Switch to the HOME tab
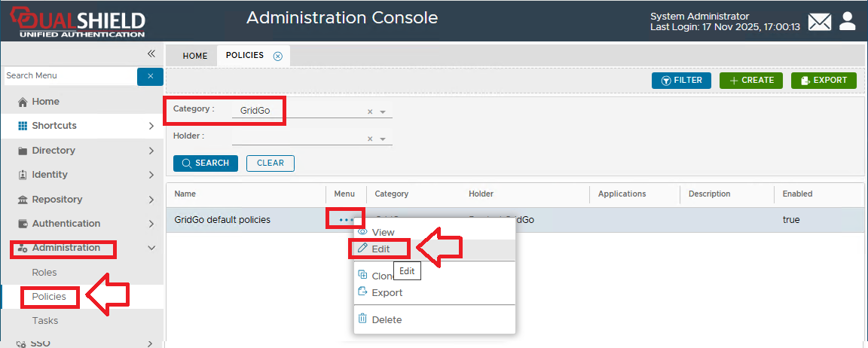Screen dimensions: 868x348 coord(194,56)
